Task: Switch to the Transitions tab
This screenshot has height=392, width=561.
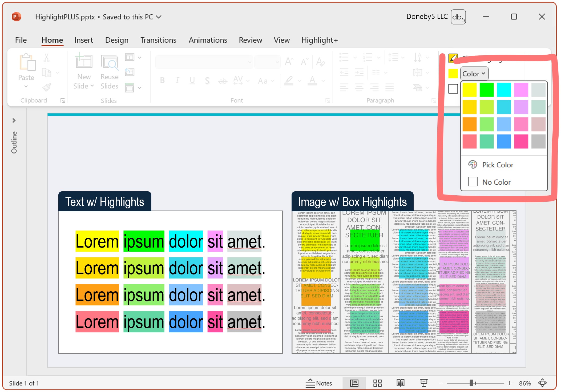Action: (x=158, y=40)
